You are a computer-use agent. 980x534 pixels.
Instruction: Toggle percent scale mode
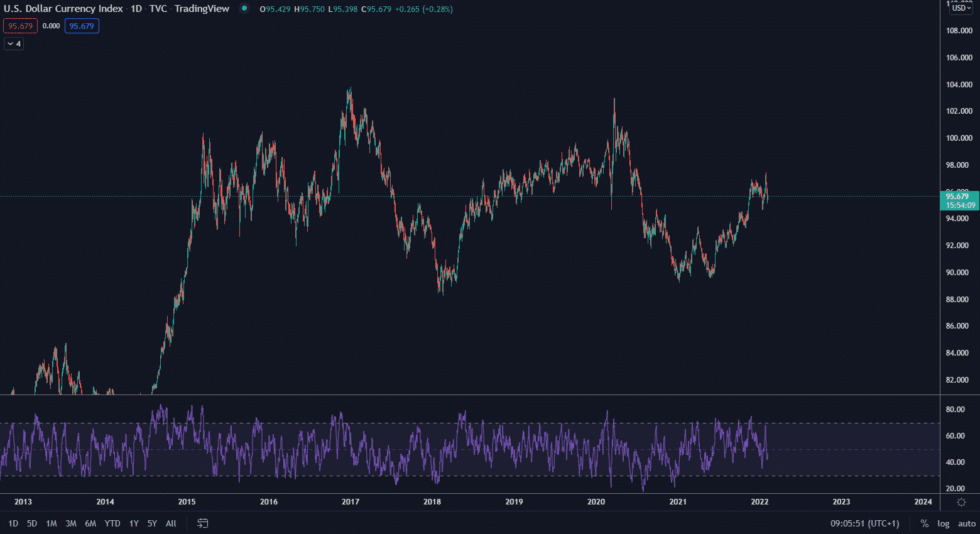click(924, 523)
